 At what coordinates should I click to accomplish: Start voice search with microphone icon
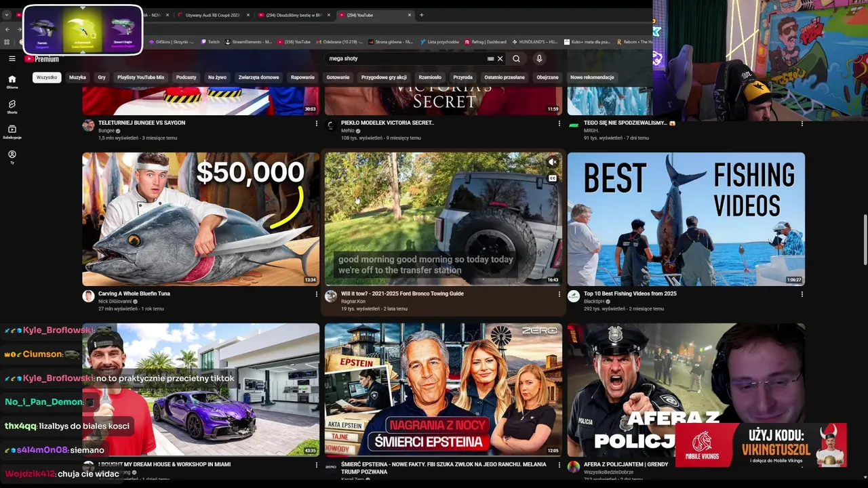click(539, 59)
